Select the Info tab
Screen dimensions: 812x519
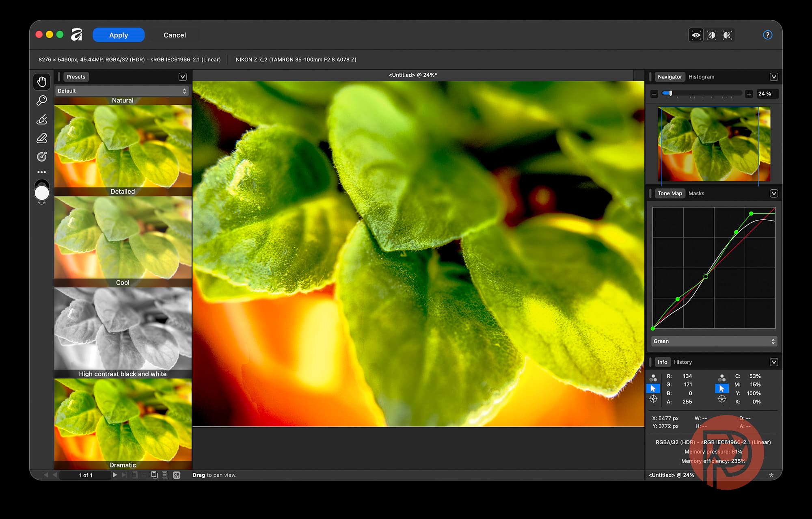662,362
